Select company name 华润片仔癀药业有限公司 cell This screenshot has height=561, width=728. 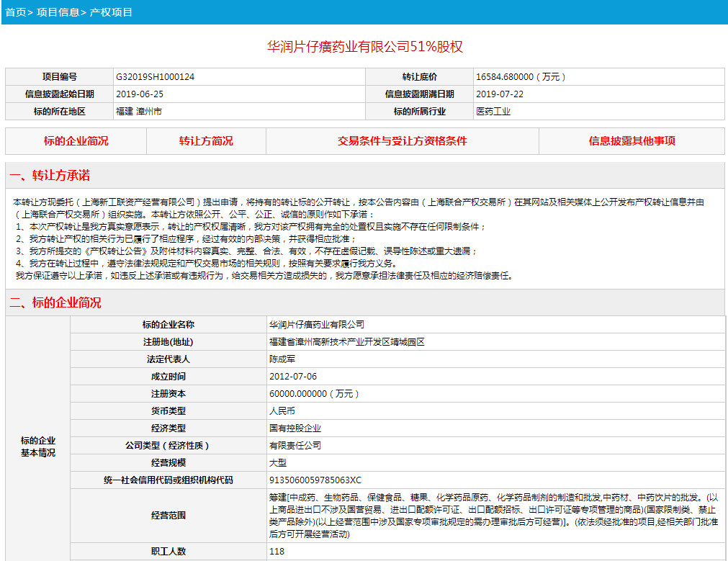click(496, 325)
